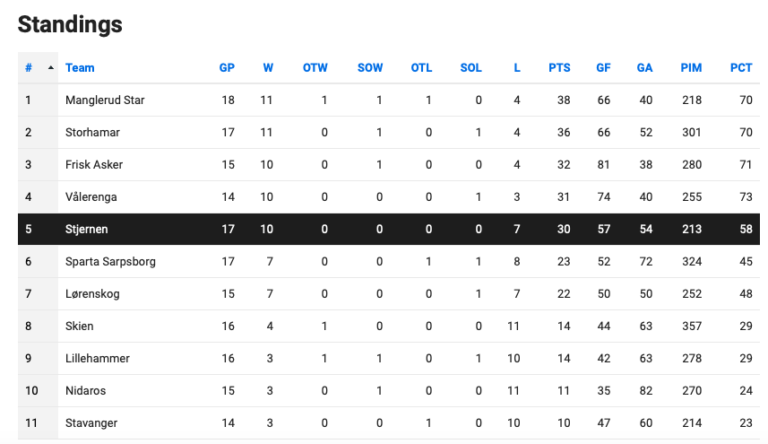Sort by PCT percentage header

741,68
